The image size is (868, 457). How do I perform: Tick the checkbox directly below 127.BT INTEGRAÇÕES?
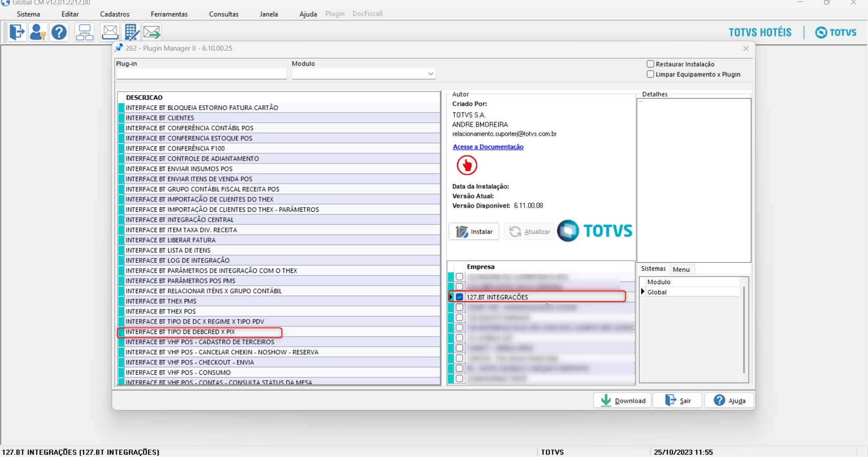pyautogui.click(x=459, y=307)
